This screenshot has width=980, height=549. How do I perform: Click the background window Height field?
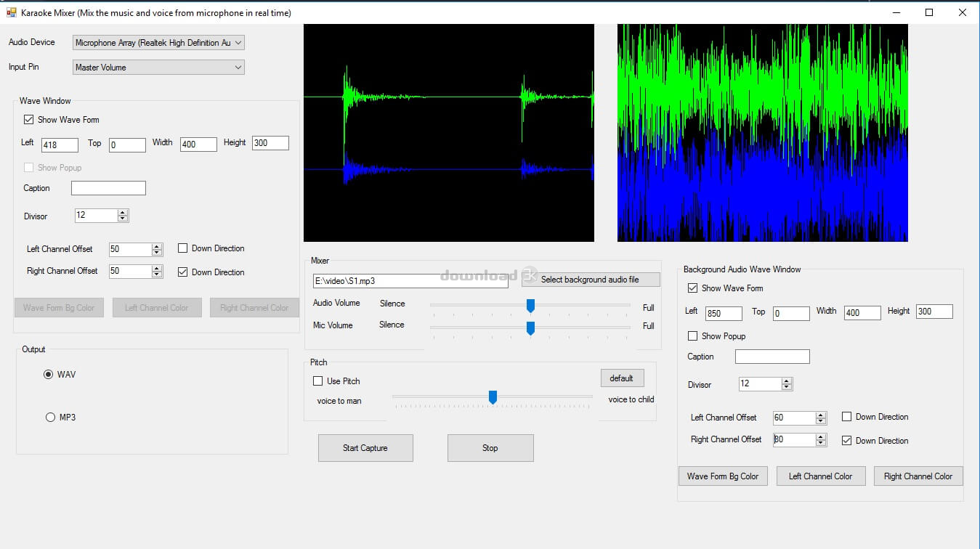coord(934,312)
